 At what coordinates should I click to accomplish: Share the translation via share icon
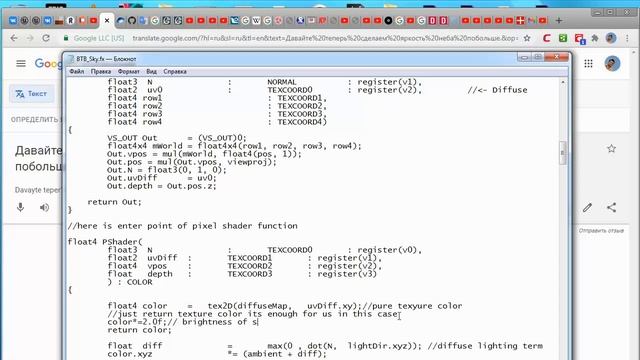coord(611,207)
